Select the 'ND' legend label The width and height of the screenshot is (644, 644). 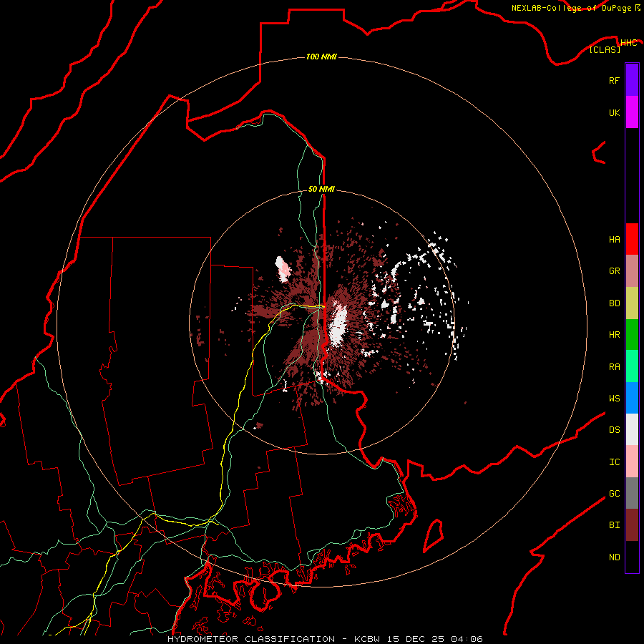[x=614, y=557]
